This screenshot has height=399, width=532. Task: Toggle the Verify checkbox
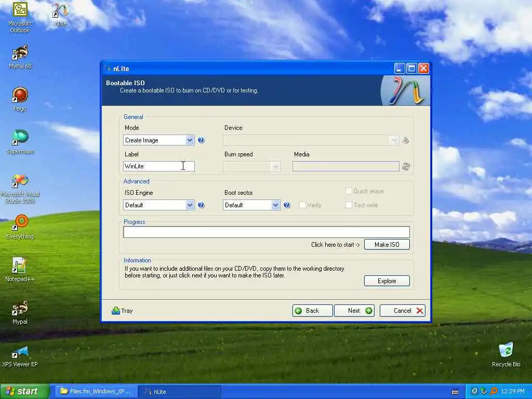pyautogui.click(x=302, y=205)
